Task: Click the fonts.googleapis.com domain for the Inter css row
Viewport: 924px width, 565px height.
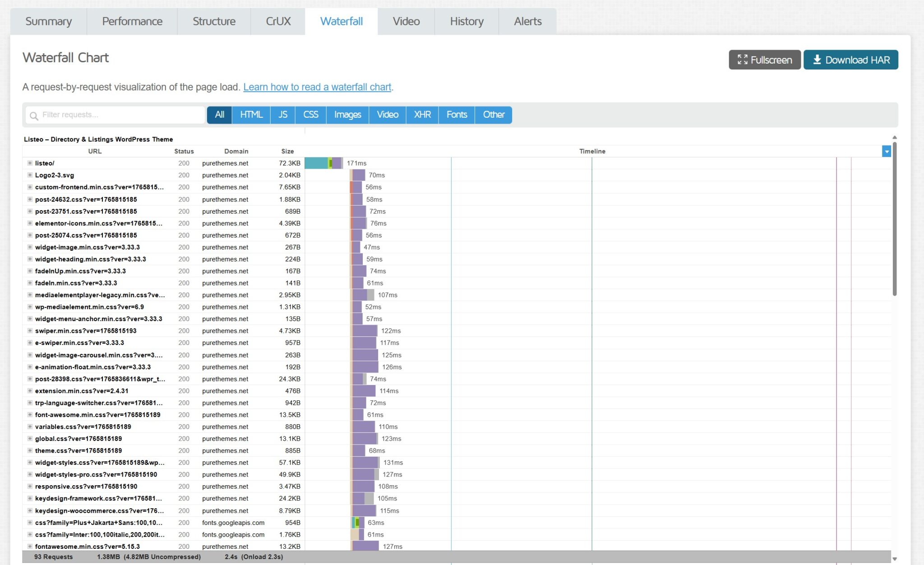Action: click(233, 534)
